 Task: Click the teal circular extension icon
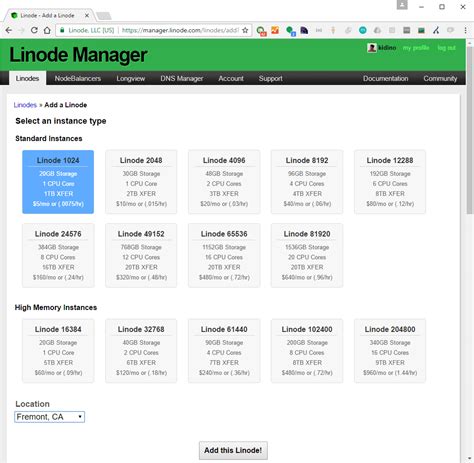pos(363,30)
